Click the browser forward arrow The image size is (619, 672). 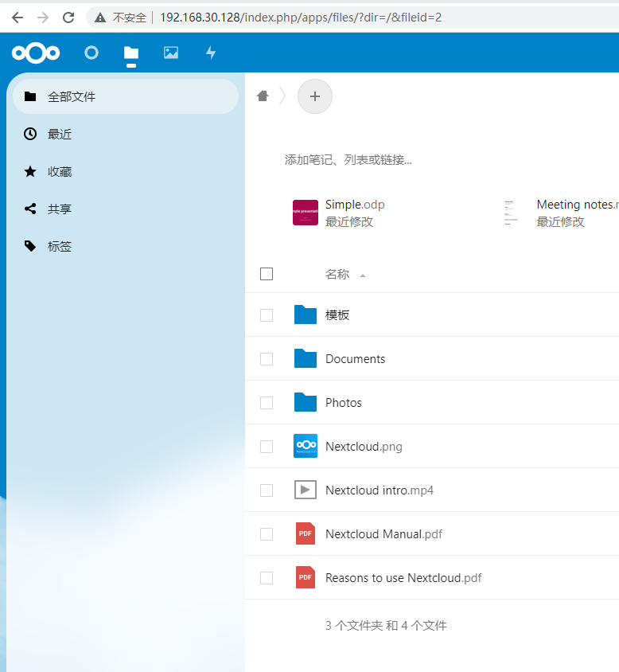43,18
